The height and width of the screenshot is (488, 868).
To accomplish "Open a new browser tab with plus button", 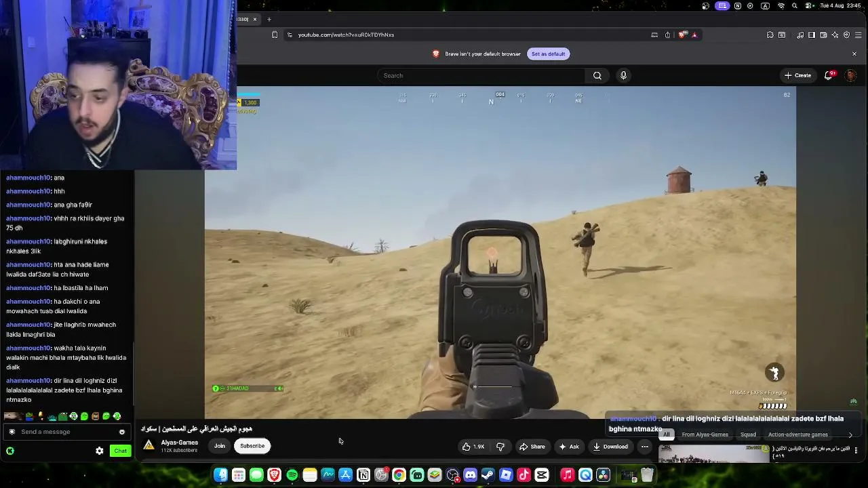I will click(269, 19).
